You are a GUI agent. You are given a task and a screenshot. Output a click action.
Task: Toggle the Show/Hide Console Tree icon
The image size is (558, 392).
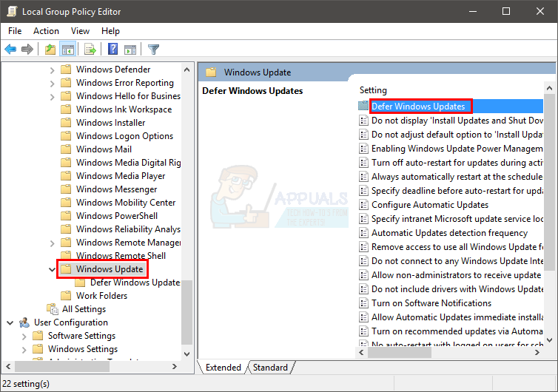point(67,49)
